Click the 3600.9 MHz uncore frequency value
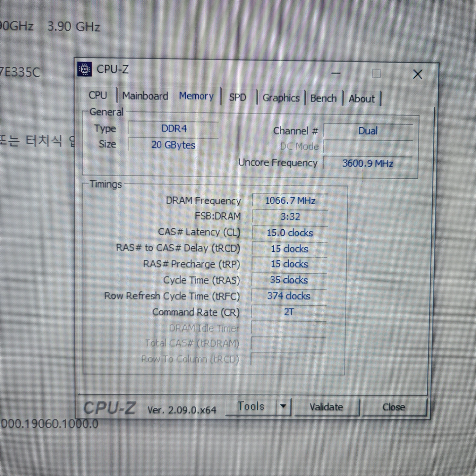This screenshot has height=476, width=476. [368, 163]
